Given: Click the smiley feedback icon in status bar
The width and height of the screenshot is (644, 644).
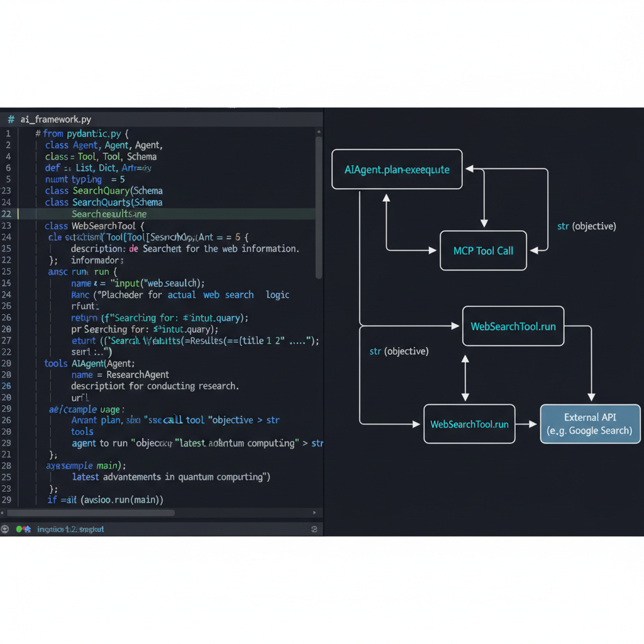Looking at the screenshot, I should [5, 529].
